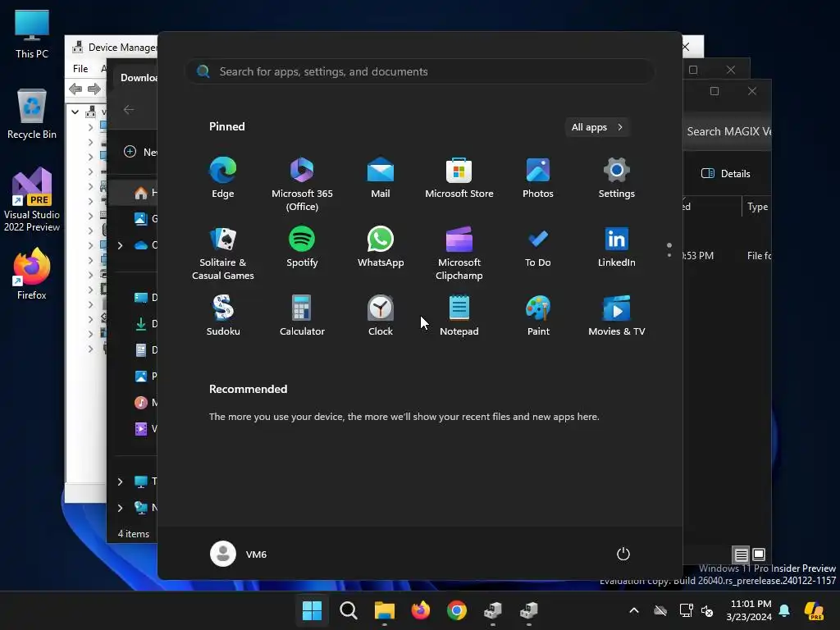Click Device Manager back arrow toolbar button
Screen dimensions: 840x630
[x=75, y=89]
